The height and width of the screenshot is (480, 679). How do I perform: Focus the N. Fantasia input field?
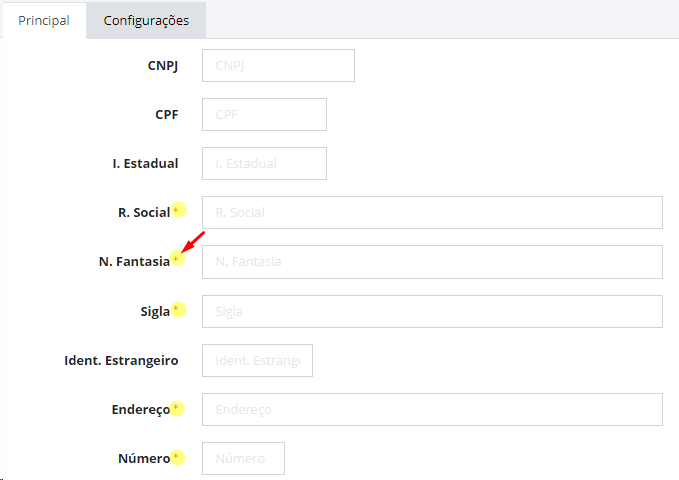[x=432, y=262]
